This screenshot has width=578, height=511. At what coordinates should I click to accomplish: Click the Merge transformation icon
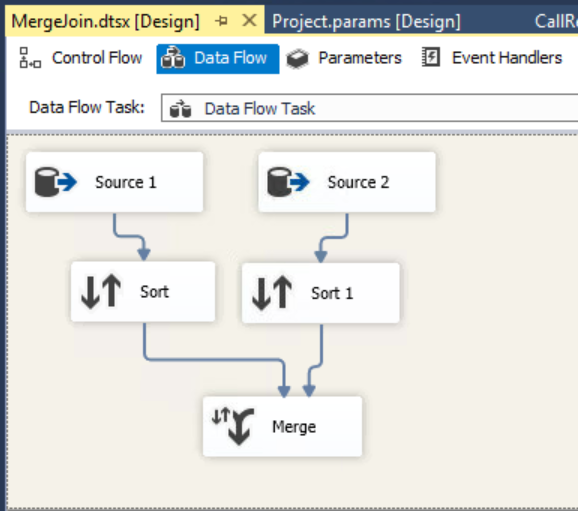(x=234, y=426)
